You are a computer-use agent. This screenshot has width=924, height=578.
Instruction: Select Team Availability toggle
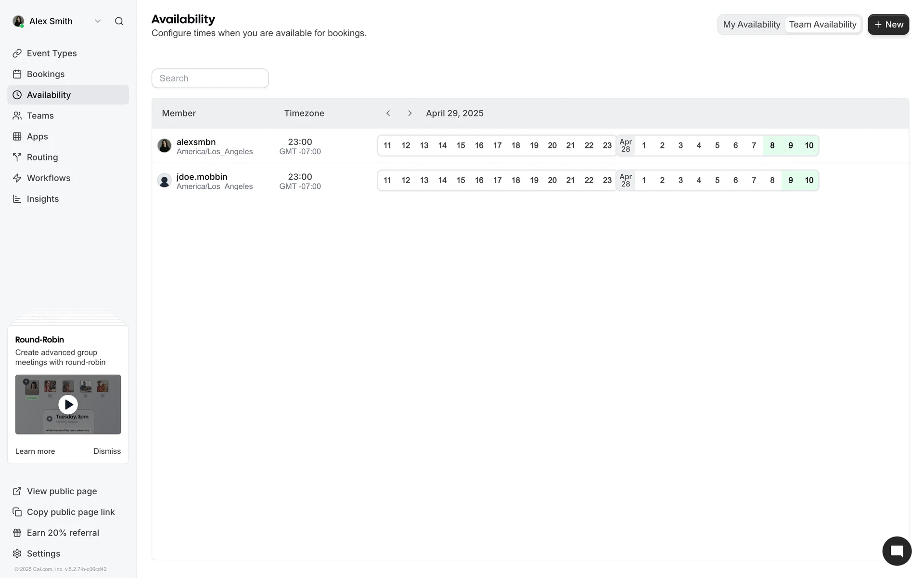(822, 25)
